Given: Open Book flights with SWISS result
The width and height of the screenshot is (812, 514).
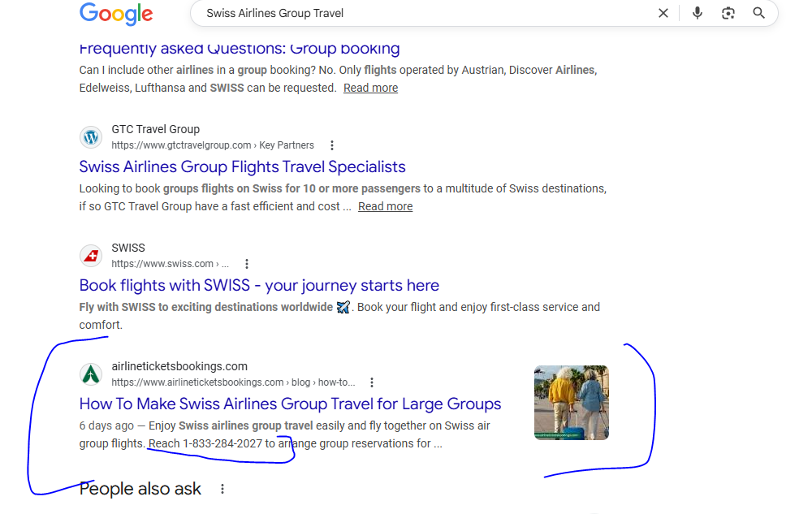Looking at the screenshot, I should pyautogui.click(x=259, y=285).
